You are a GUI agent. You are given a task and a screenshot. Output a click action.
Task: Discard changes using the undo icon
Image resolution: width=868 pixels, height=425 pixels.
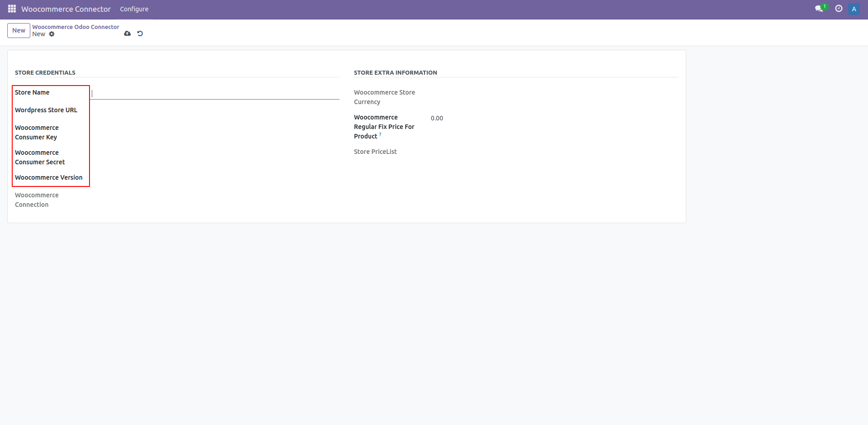click(140, 33)
